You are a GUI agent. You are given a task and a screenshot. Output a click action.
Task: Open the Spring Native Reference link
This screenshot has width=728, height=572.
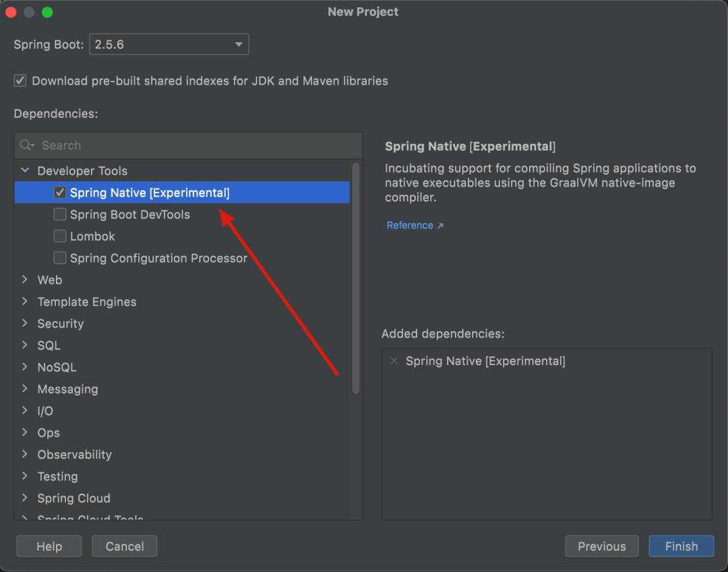point(410,225)
